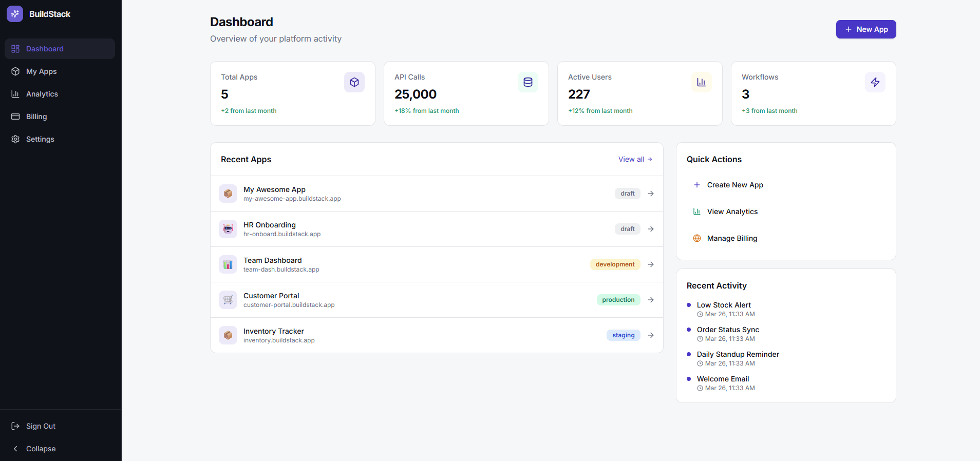The width and height of the screenshot is (980, 461).
Task: Click the Inventory Tracker box icon
Action: [228, 335]
